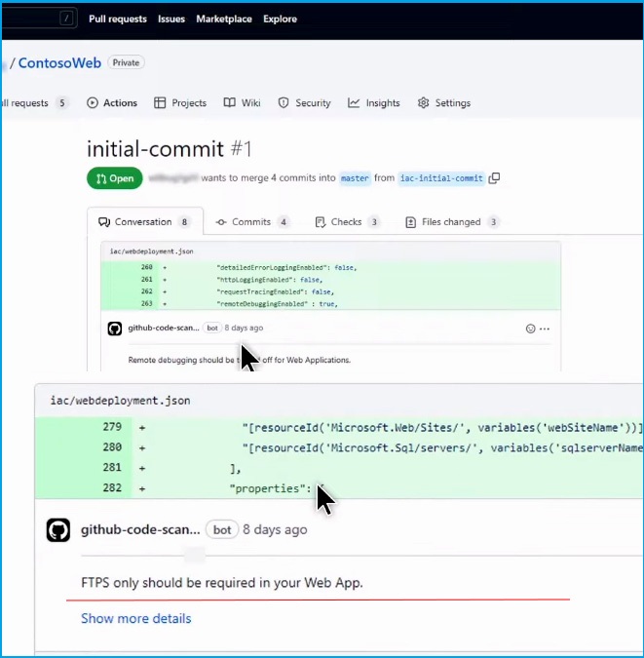The image size is (644, 658).
Task: Open the comment three-dot options menu
Action: 545,329
